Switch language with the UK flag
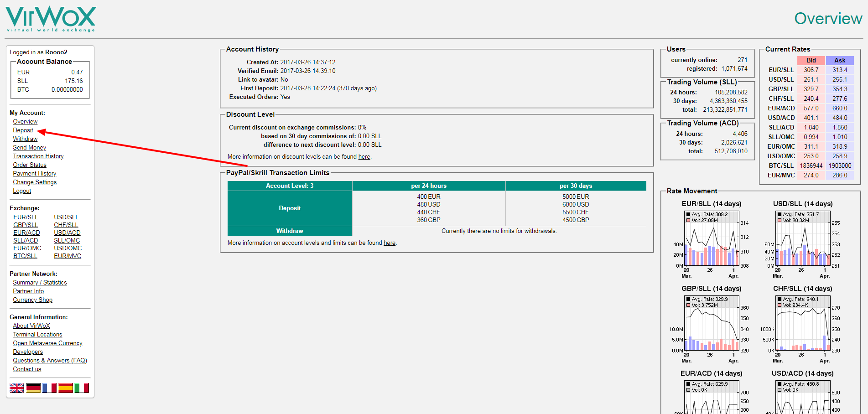Image resolution: width=868 pixels, height=414 pixels. pos(17,388)
